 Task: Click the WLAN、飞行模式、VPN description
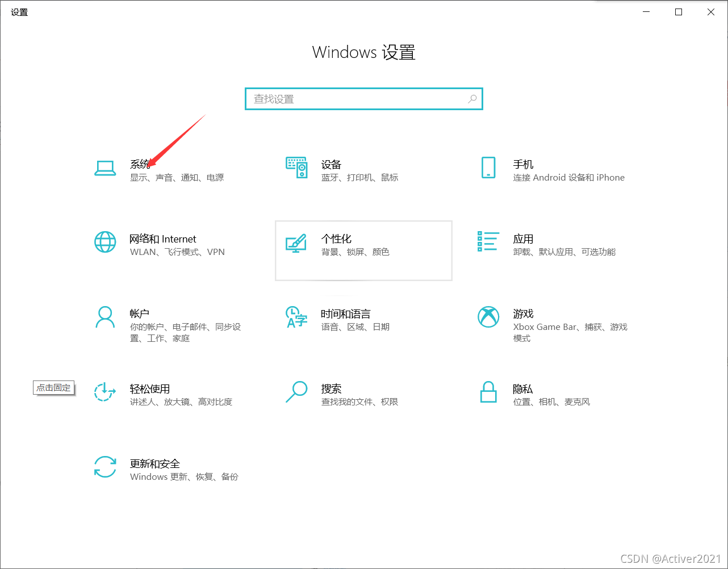(178, 252)
